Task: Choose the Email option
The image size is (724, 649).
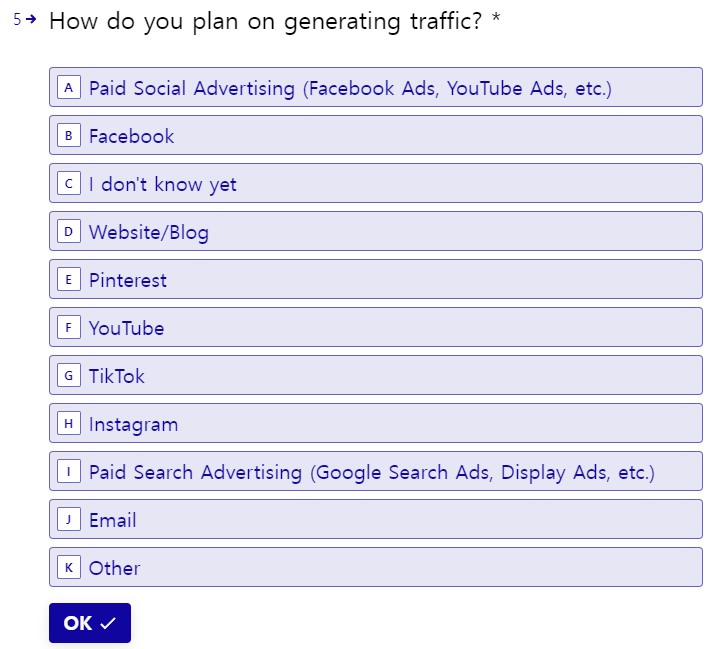Action: [376, 519]
